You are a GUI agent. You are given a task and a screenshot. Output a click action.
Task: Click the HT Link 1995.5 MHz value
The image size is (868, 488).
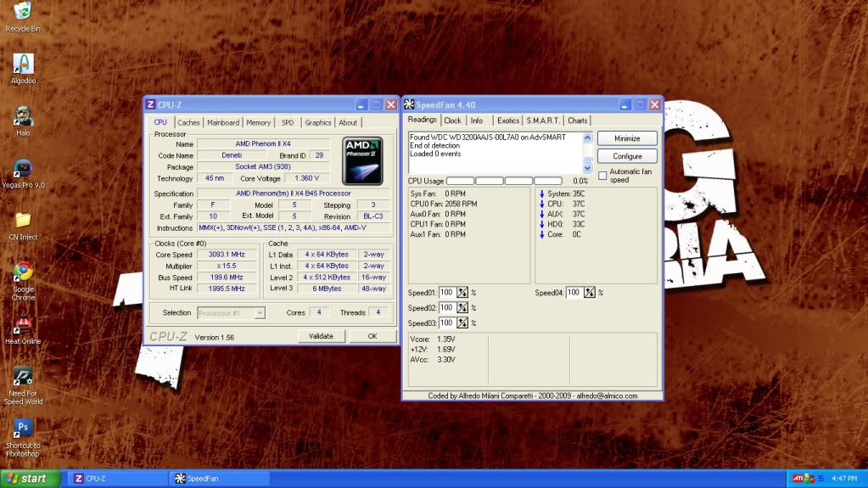227,289
